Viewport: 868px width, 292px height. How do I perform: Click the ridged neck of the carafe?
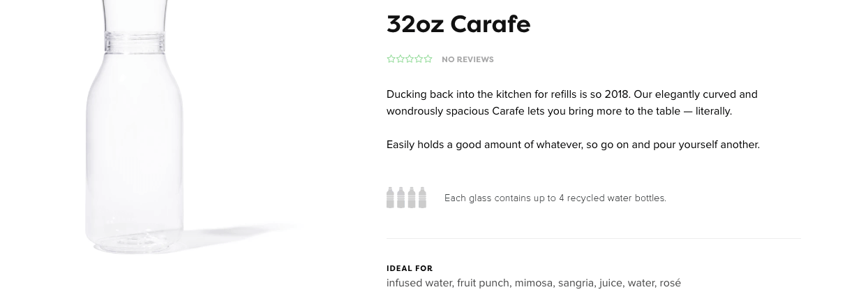(135, 43)
